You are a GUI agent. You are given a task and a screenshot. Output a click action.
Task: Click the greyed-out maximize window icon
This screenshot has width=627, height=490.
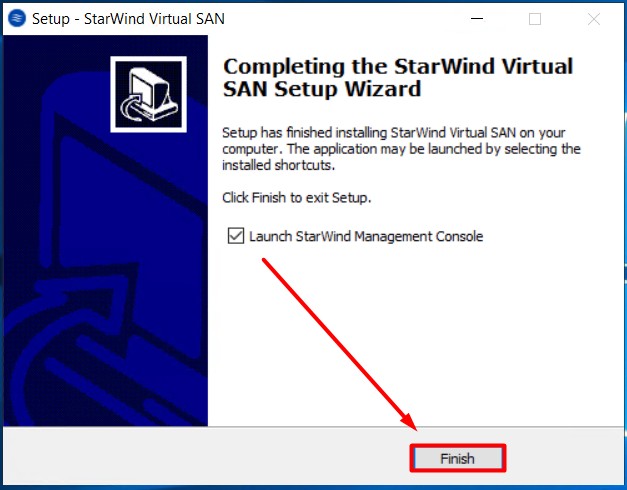535,19
